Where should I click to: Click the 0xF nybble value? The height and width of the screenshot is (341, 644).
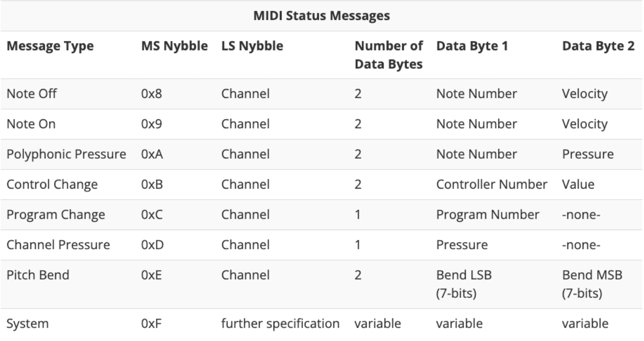[151, 324]
